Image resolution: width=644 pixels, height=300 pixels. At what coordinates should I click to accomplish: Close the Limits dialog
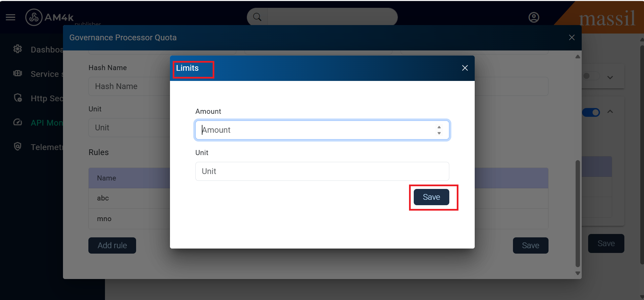click(465, 68)
